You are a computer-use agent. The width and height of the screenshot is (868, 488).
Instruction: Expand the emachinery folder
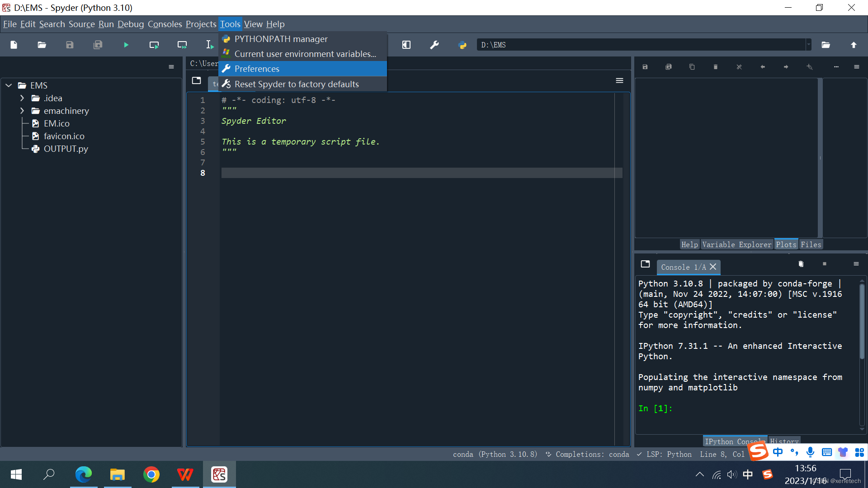(x=22, y=111)
